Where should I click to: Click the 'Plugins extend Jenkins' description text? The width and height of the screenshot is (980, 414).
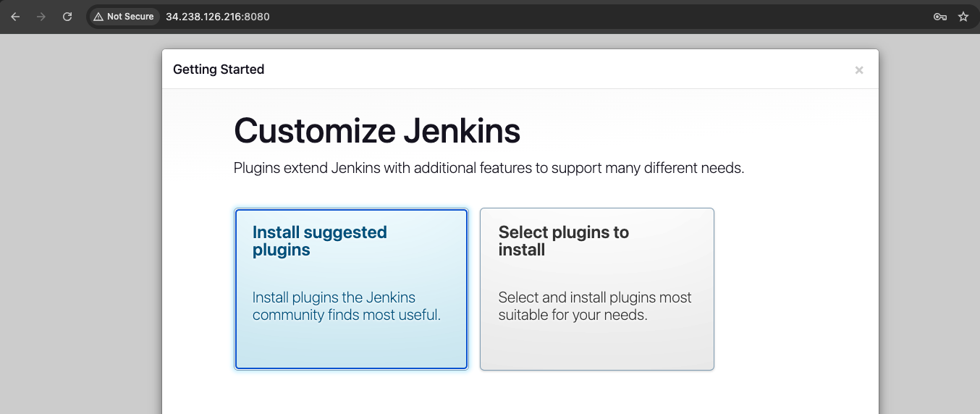(489, 169)
